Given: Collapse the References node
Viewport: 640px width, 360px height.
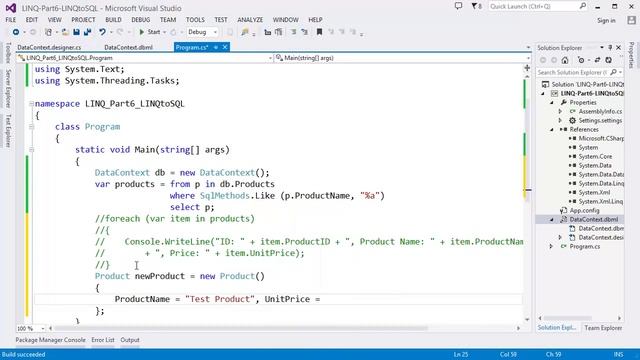Looking at the screenshot, I should 552,130.
